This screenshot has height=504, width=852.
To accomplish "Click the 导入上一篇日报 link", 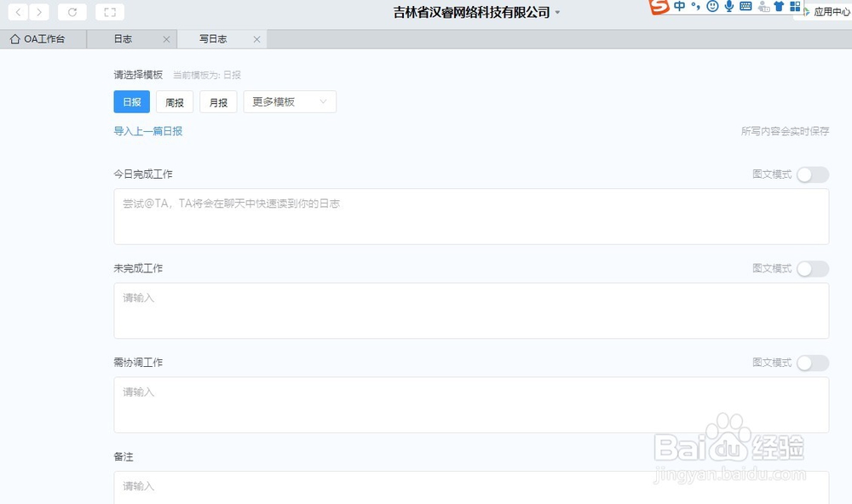I will pyautogui.click(x=147, y=131).
